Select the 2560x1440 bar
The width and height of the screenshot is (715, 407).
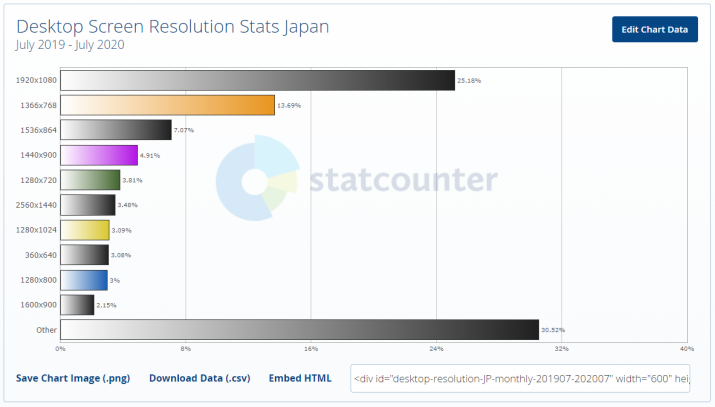87,205
